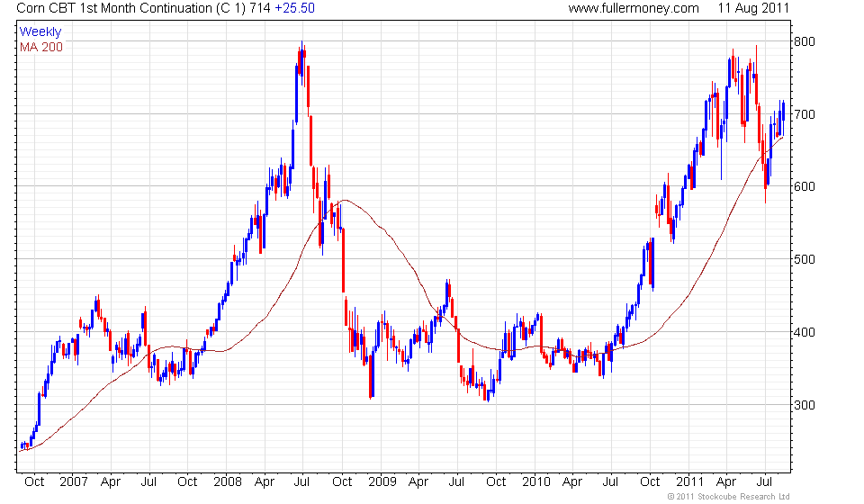Click the chart title "Corn CBT 1st Month Continuation (C 1)"
The width and height of the screenshot is (864, 504).
coord(131,8)
